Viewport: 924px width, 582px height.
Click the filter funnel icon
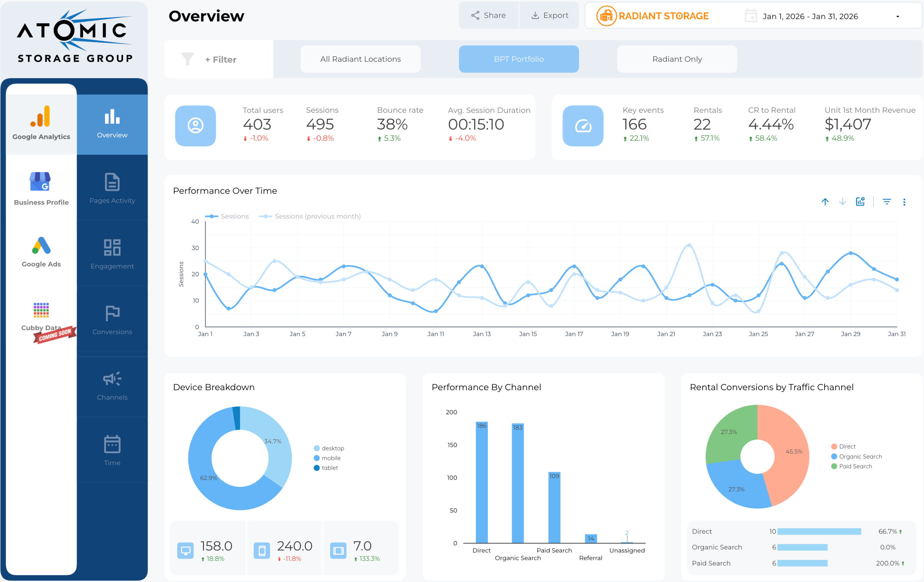pos(187,59)
